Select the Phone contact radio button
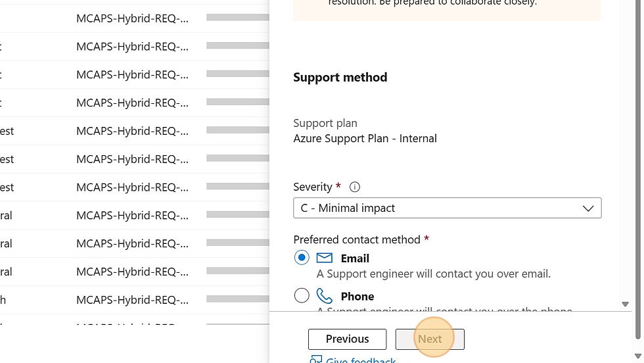 (302, 295)
